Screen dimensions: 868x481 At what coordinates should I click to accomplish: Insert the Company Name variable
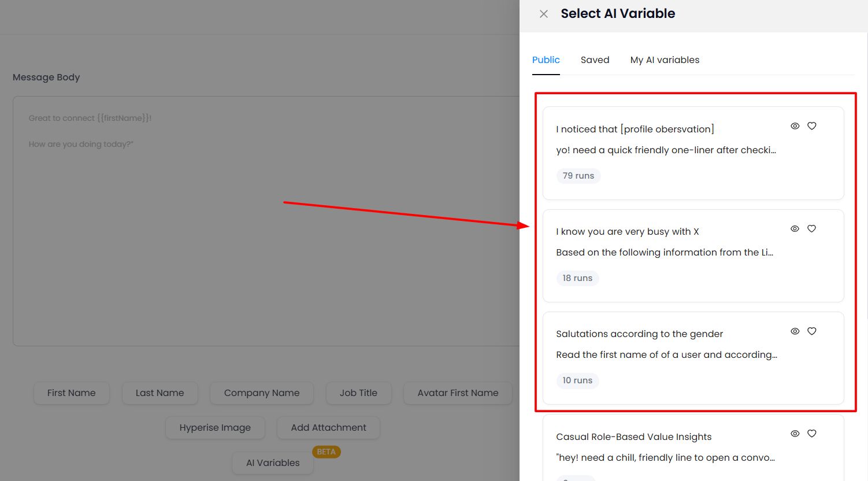pyautogui.click(x=261, y=393)
